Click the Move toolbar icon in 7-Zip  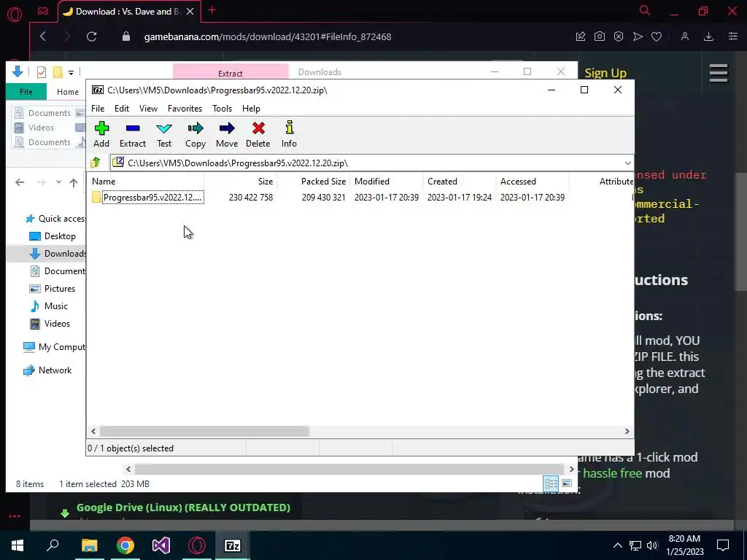coord(227,134)
